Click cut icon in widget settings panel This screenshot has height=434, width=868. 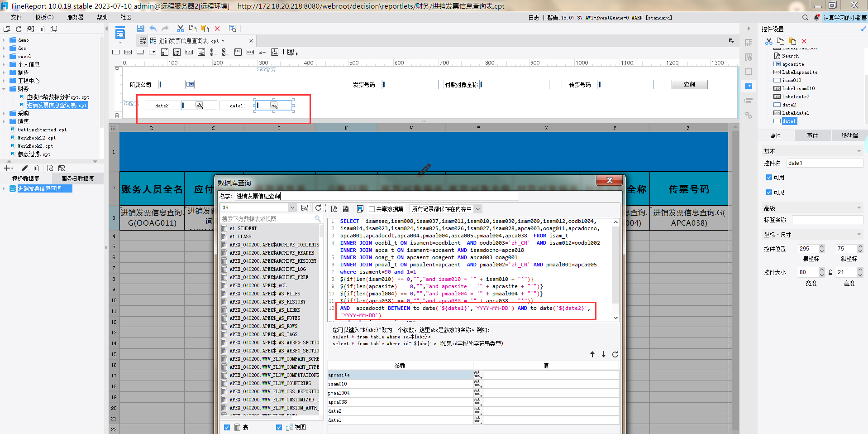click(768, 41)
